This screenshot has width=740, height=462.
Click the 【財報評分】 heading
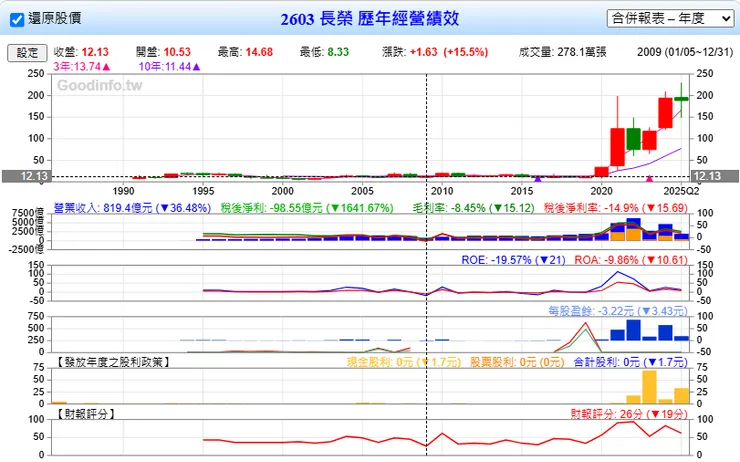(x=85, y=414)
